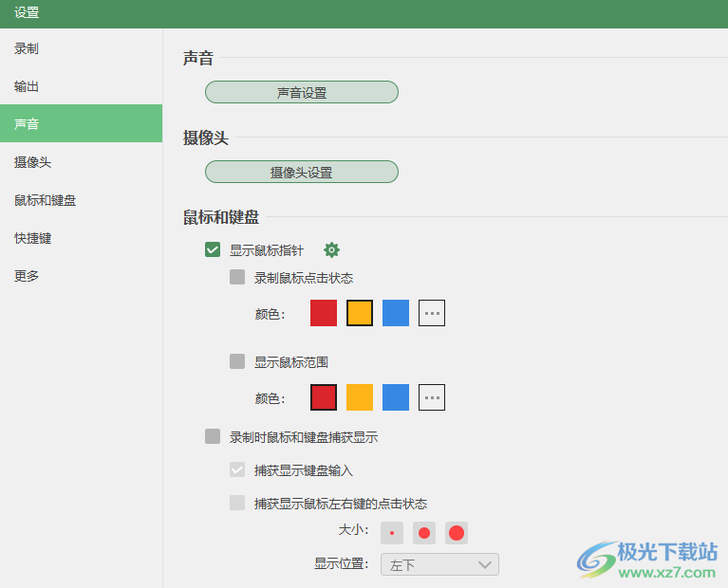Open the 摄像头 sidebar tab
Viewport: 728px width, 588px height.
[82, 162]
